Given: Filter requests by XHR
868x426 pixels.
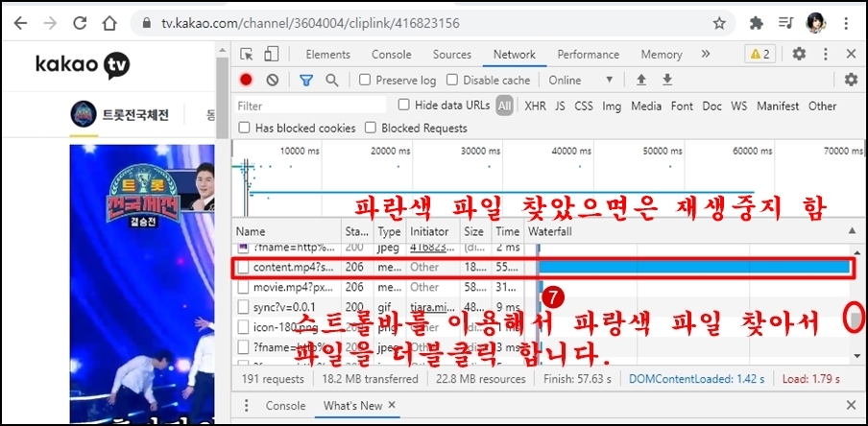Looking at the screenshot, I should coord(535,106).
